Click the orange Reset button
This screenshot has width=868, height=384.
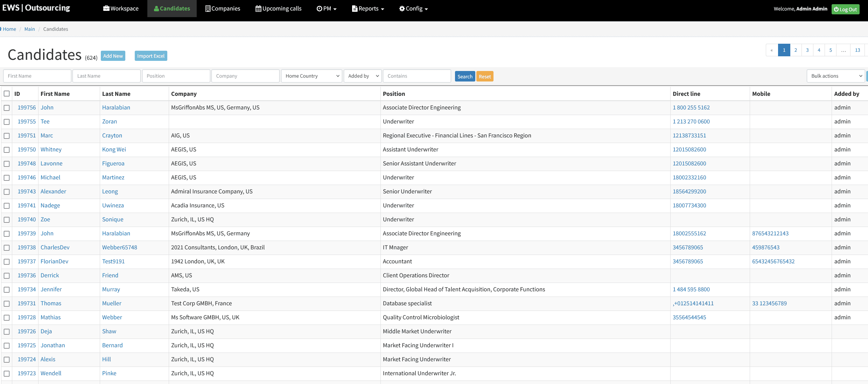pyautogui.click(x=485, y=76)
